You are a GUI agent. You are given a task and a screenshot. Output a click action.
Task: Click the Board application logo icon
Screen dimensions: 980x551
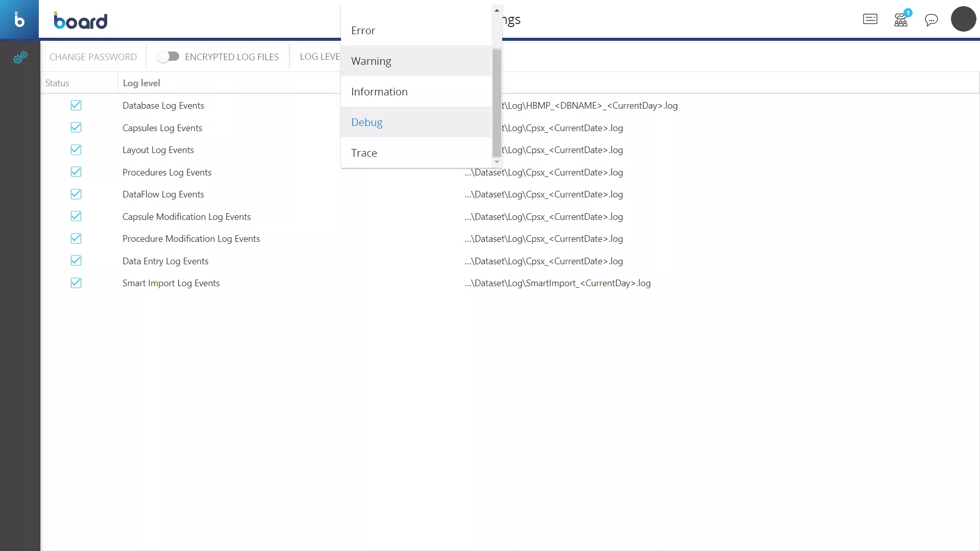(x=20, y=19)
